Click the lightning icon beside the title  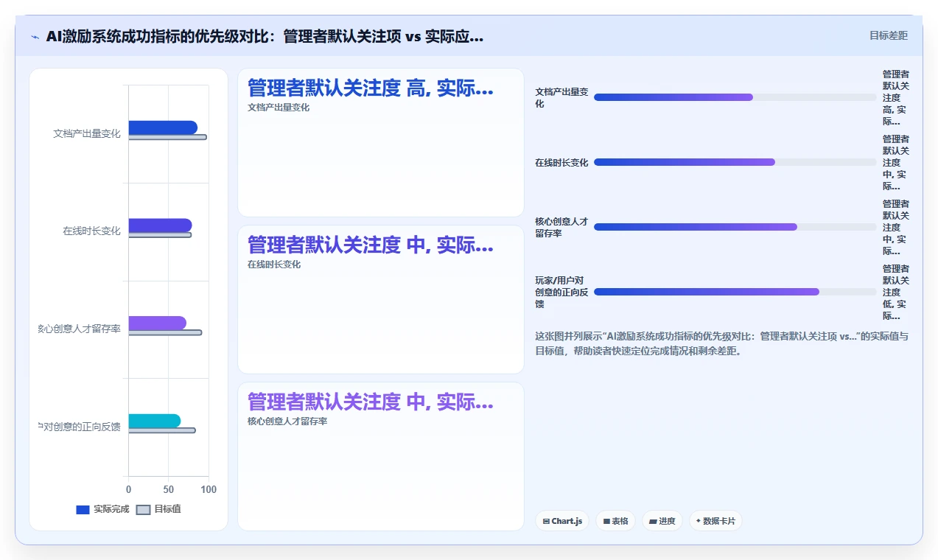(35, 37)
